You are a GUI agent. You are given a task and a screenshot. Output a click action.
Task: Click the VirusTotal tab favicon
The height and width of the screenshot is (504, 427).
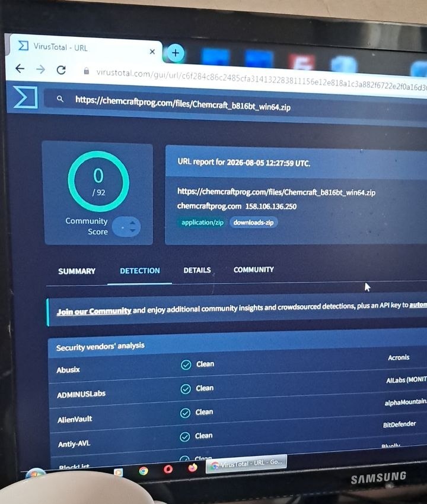point(23,46)
